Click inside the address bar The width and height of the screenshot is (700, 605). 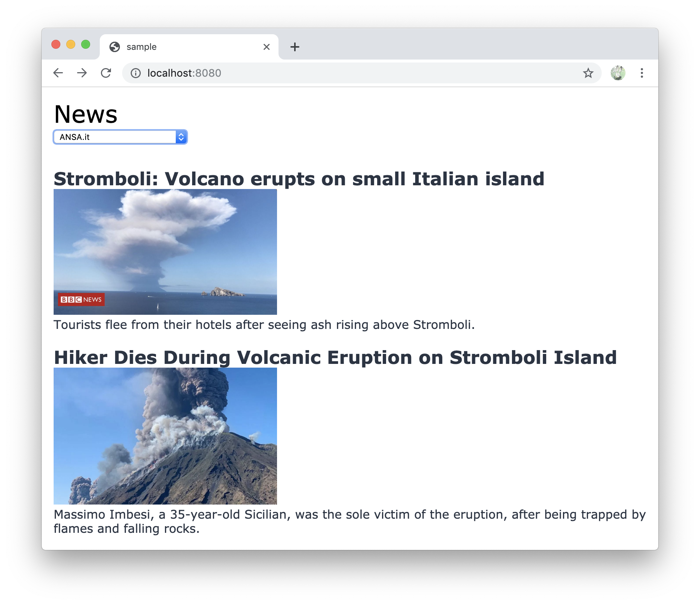tap(335, 73)
